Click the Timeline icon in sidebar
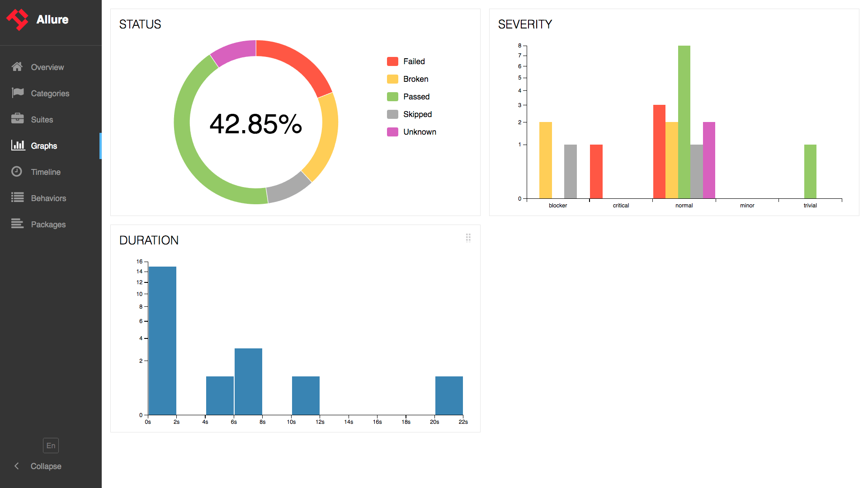 pos(17,172)
